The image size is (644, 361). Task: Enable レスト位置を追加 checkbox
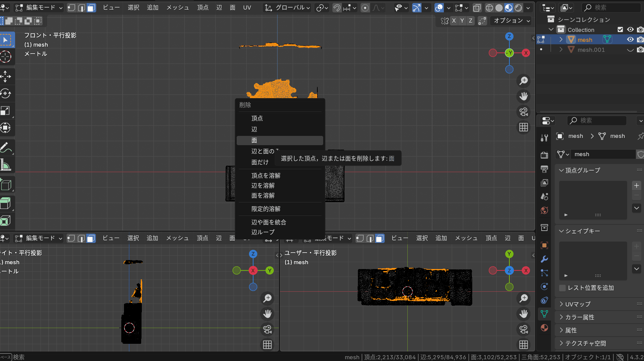(563, 288)
